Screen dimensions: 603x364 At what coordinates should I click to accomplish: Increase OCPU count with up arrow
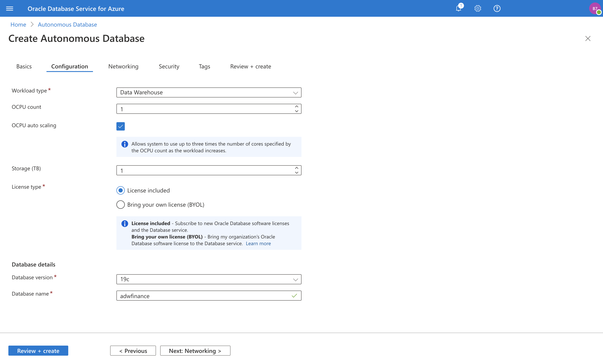click(296, 106)
